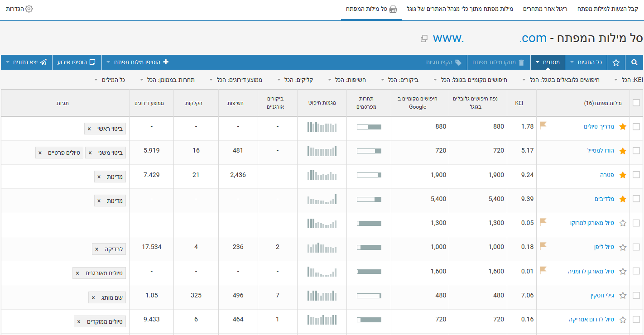Remove tag לבדיקה with its x

96,249
